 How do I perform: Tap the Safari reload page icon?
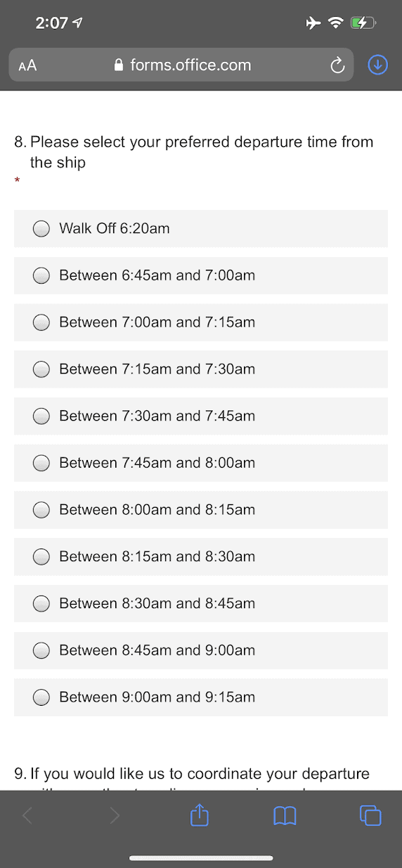pos(337,65)
